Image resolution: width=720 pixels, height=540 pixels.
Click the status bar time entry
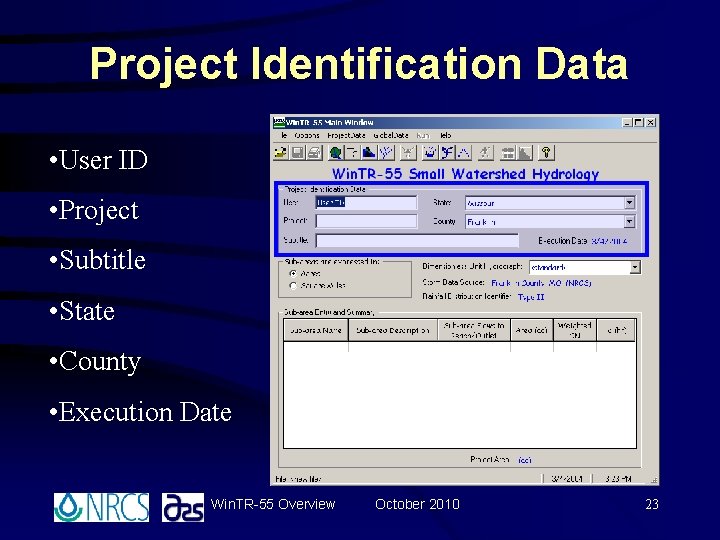(618, 479)
